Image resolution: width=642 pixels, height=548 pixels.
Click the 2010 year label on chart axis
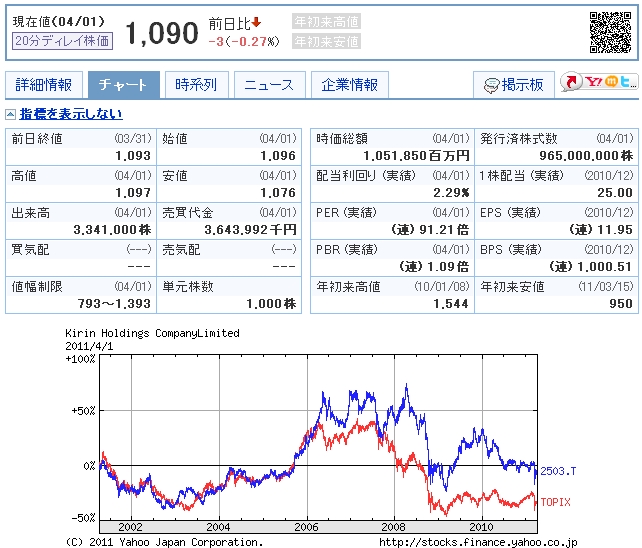click(482, 527)
